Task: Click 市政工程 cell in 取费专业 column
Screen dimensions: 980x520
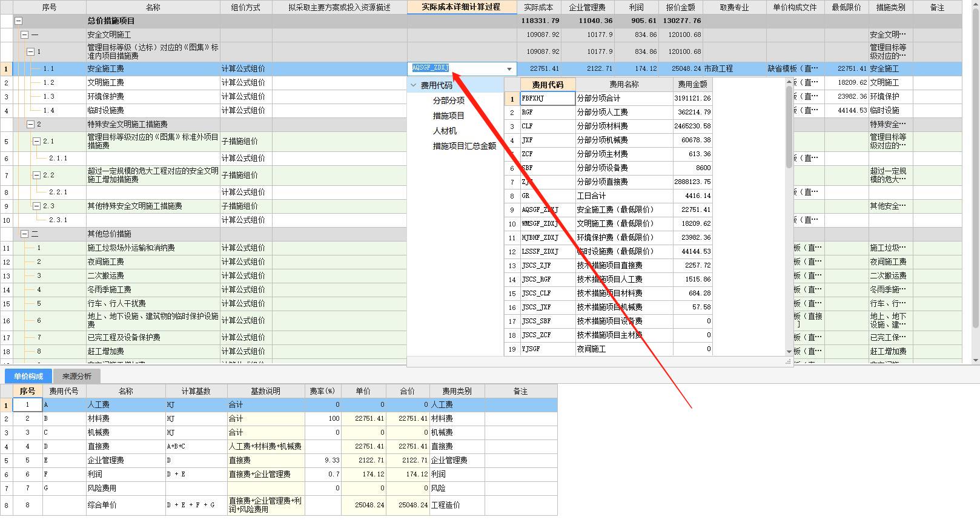Action: point(734,68)
